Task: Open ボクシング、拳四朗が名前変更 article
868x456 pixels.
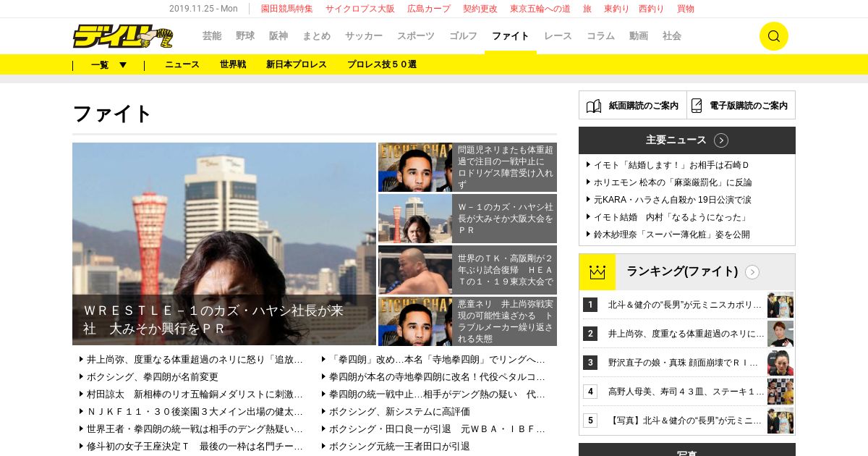Action: [152, 376]
